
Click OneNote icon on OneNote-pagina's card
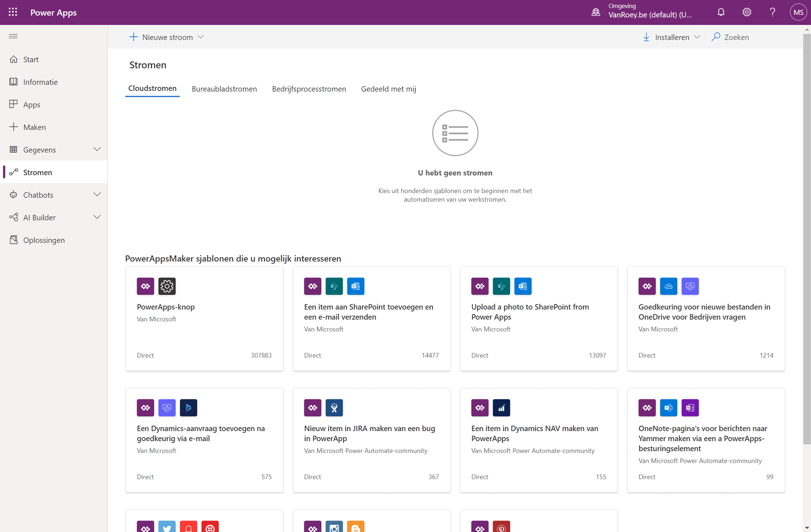(690, 408)
